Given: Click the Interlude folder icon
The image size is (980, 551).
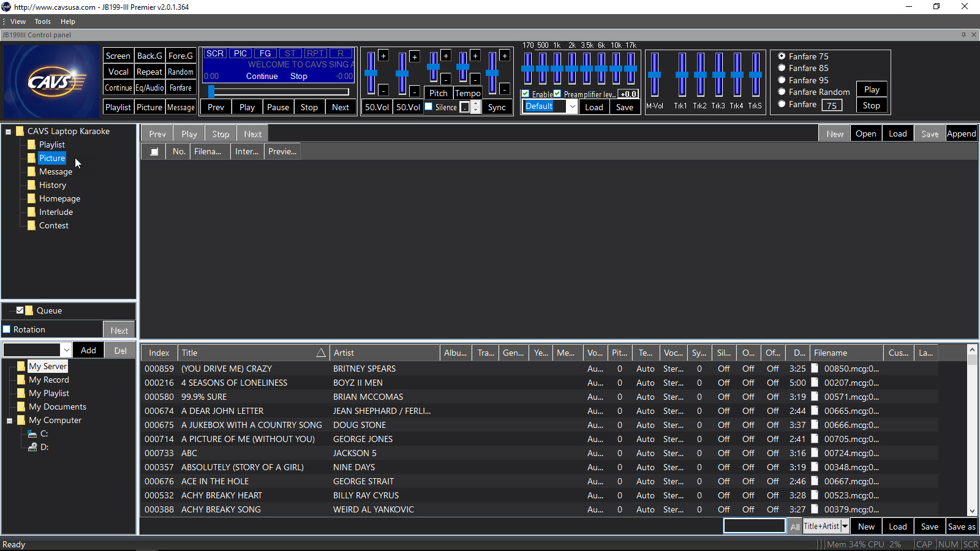Looking at the screenshot, I should [x=32, y=212].
